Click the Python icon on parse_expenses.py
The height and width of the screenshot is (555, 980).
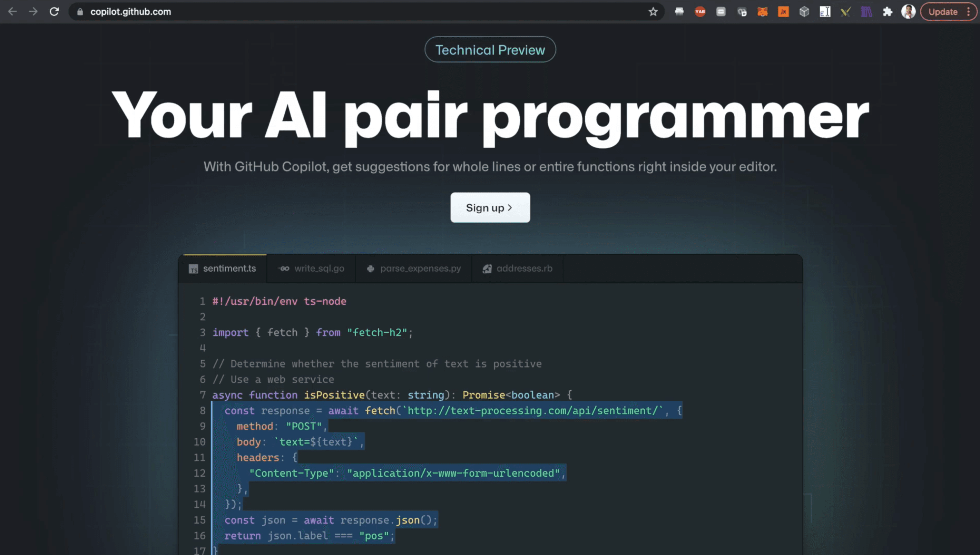[370, 269]
